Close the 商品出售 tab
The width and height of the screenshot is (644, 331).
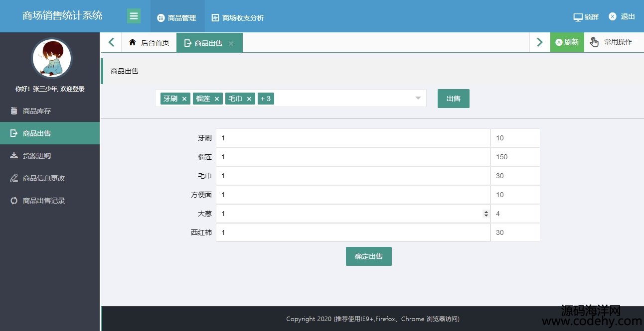231,43
